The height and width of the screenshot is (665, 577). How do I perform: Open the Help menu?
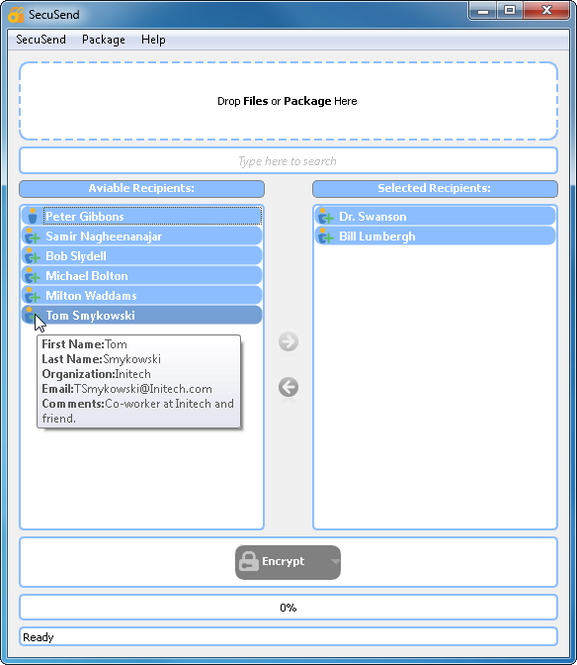(x=153, y=39)
